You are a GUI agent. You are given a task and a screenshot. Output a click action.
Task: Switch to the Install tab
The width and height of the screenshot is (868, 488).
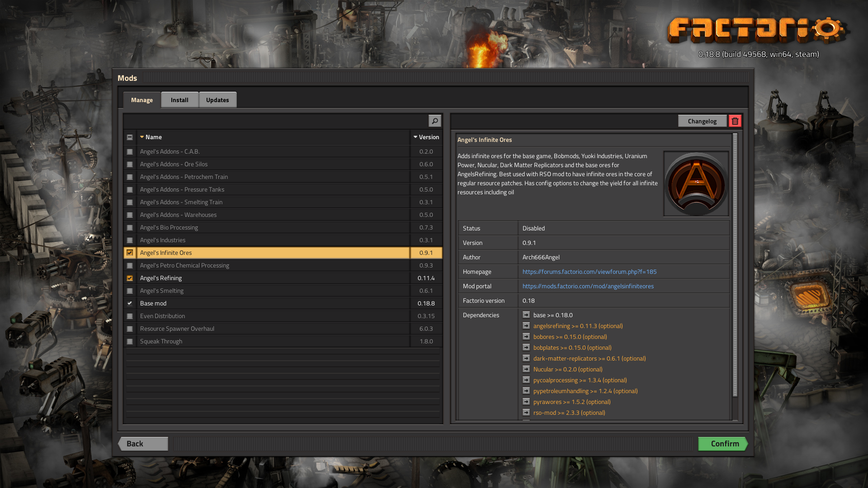(179, 100)
